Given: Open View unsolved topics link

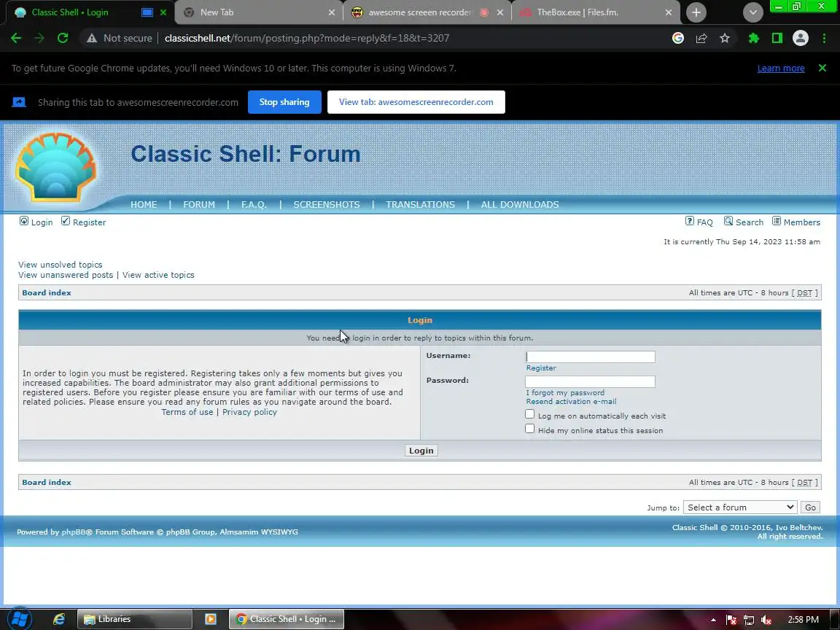Looking at the screenshot, I should click(x=60, y=265).
